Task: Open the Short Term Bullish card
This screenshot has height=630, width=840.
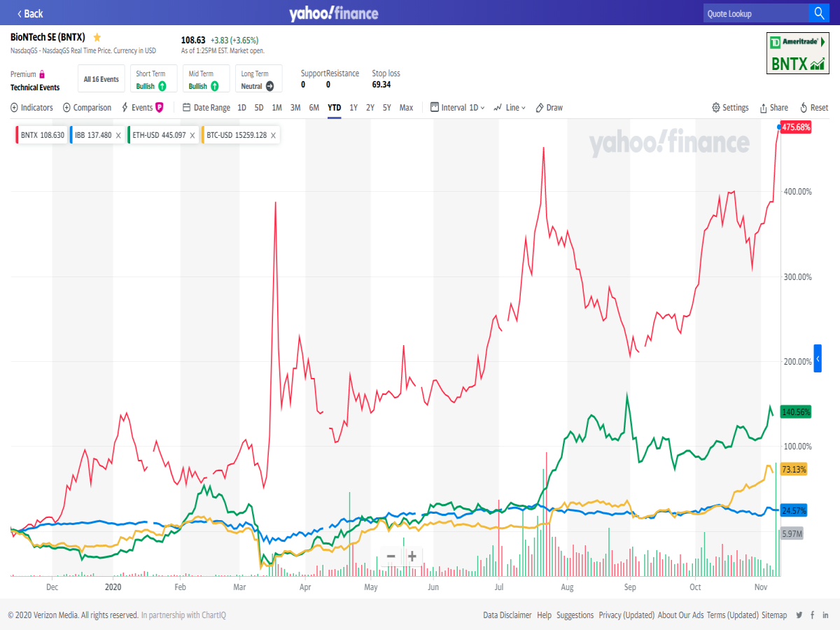Action: coord(153,79)
